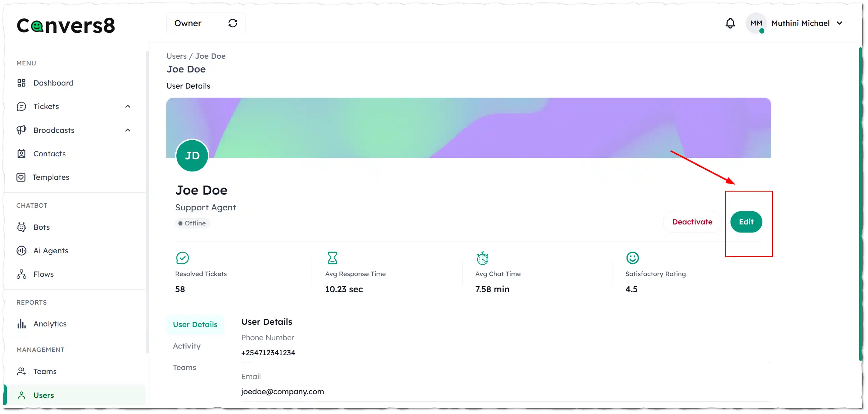Open Ai Agents in the sidebar
The width and height of the screenshot is (868, 414).
point(51,251)
